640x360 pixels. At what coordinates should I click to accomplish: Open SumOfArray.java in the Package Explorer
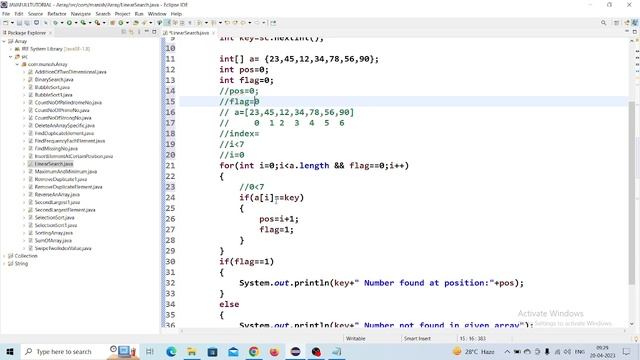53,240
